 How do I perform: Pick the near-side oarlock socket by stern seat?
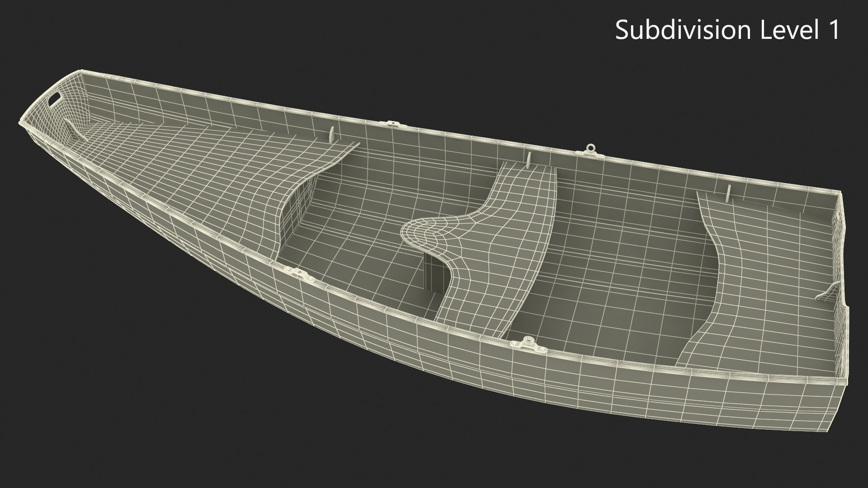pos(528,343)
